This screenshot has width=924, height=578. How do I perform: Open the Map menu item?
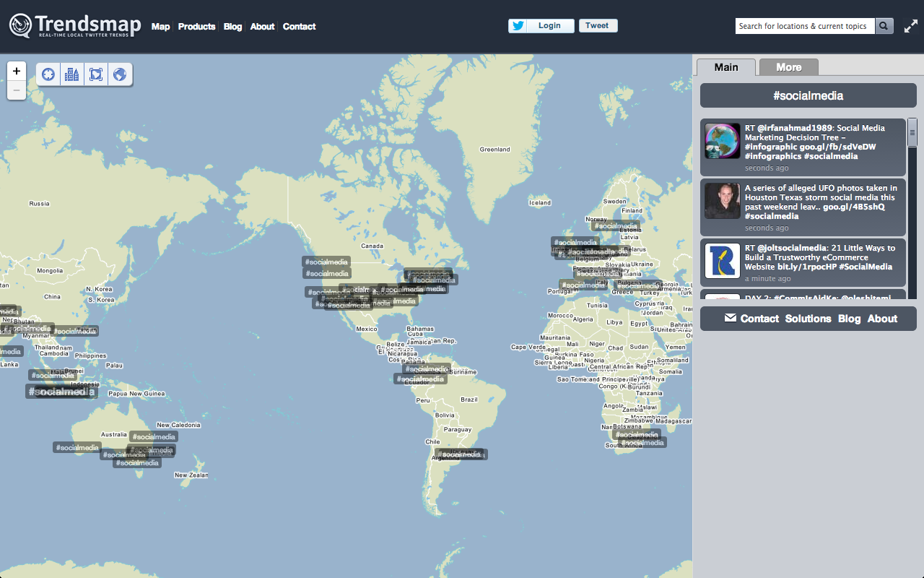(x=160, y=27)
